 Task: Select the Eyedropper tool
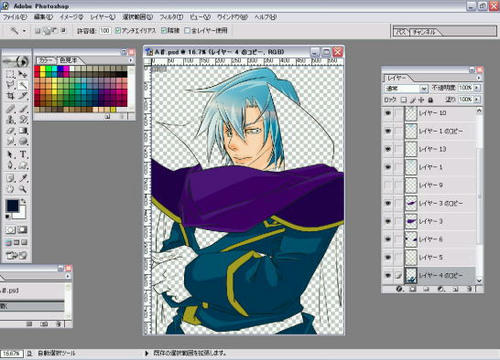(23, 178)
